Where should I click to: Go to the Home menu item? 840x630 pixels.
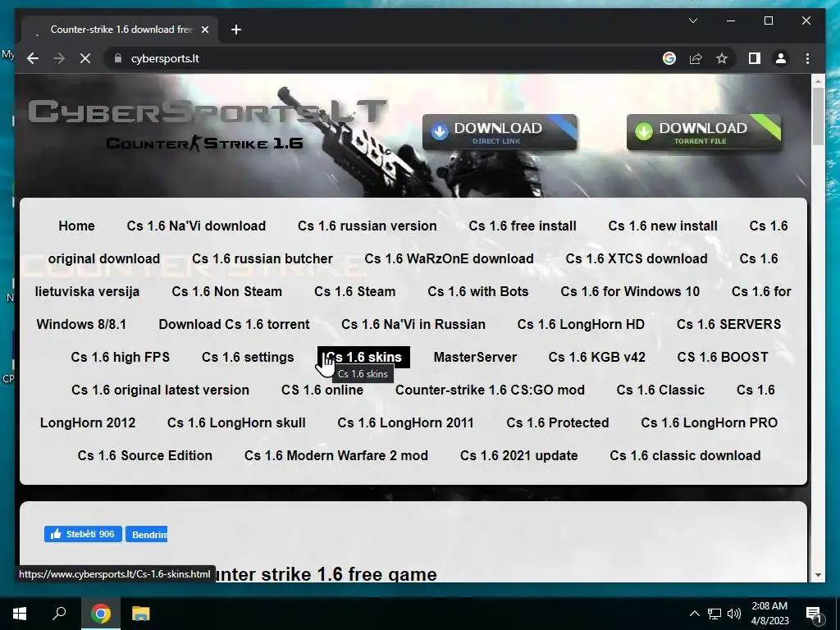pyautogui.click(x=76, y=226)
